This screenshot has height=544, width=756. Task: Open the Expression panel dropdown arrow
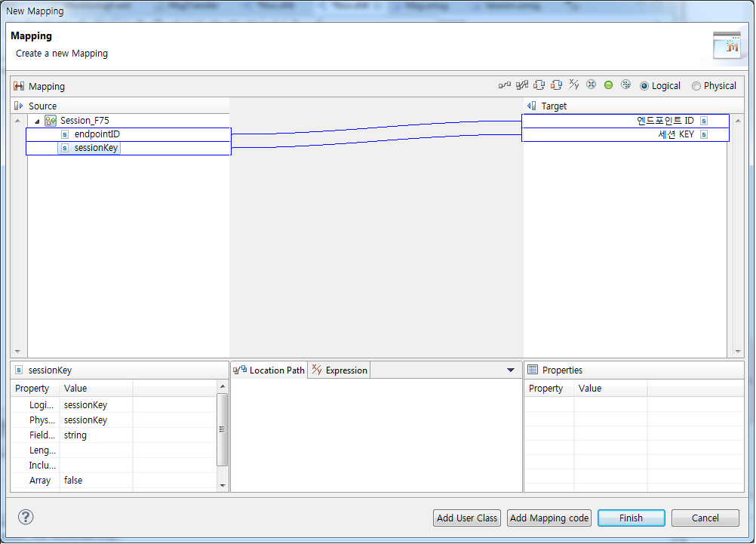coord(512,370)
